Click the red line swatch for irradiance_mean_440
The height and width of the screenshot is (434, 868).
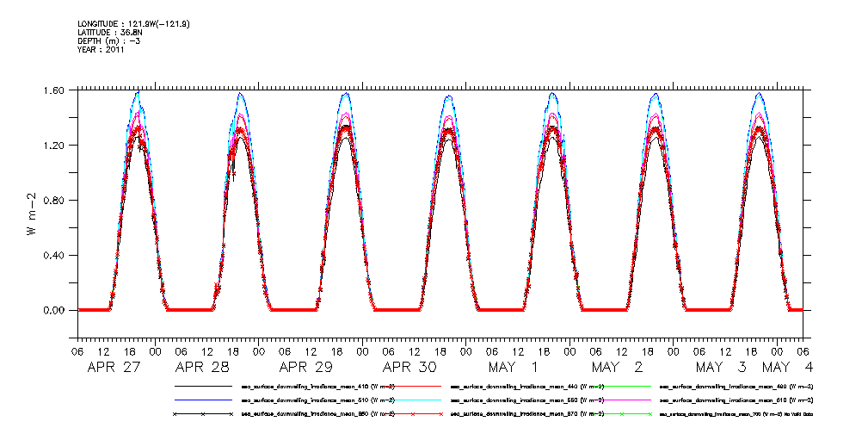412,385
